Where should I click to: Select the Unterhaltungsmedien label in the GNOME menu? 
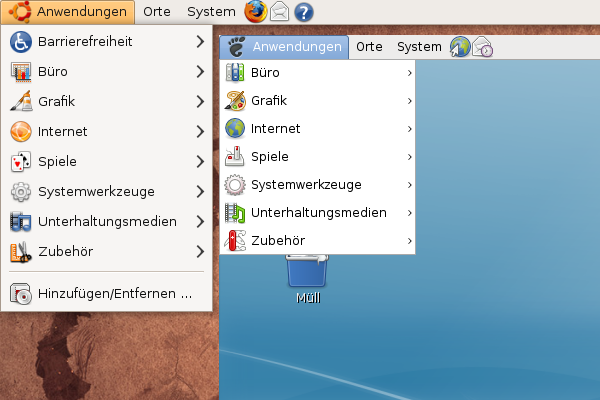click(x=319, y=213)
